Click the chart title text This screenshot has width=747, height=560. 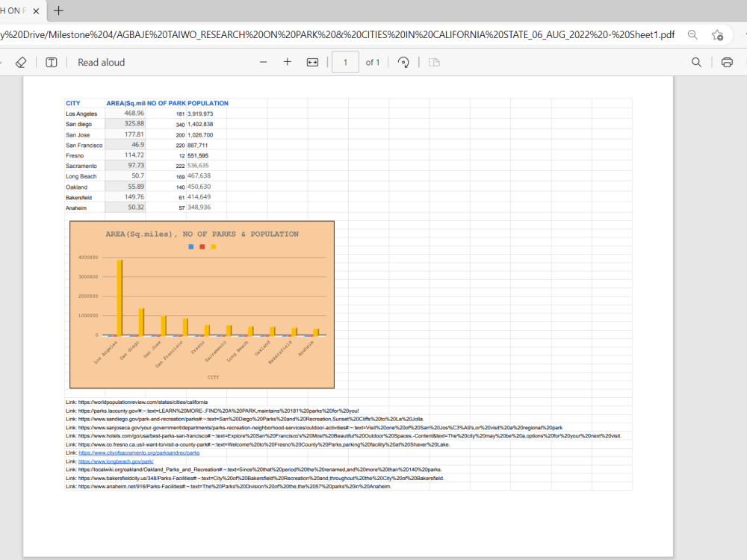pyautogui.click(x=202, y=234)
